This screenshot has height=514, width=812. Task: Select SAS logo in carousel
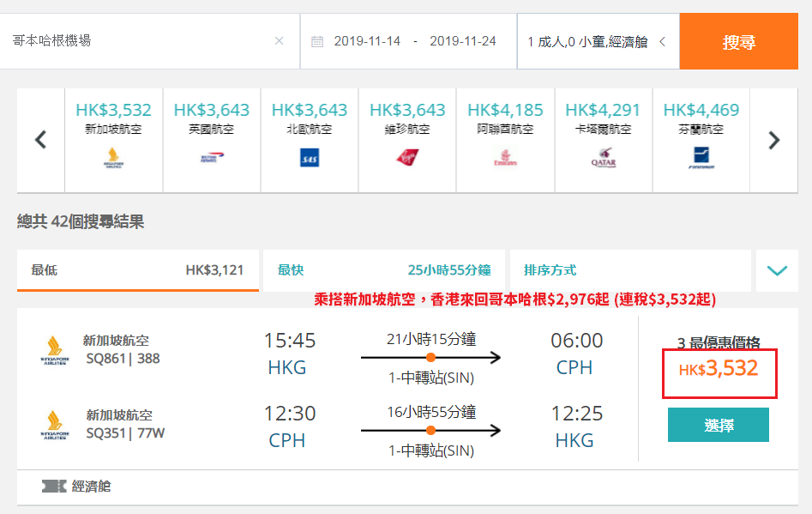coord(310,158)
